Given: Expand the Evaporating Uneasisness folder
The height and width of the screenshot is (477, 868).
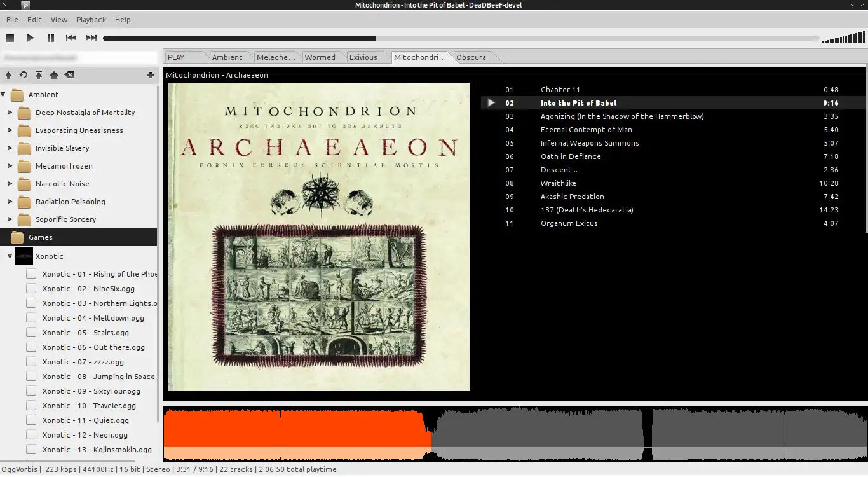Looking at the screenshot, I should point(10,130).
